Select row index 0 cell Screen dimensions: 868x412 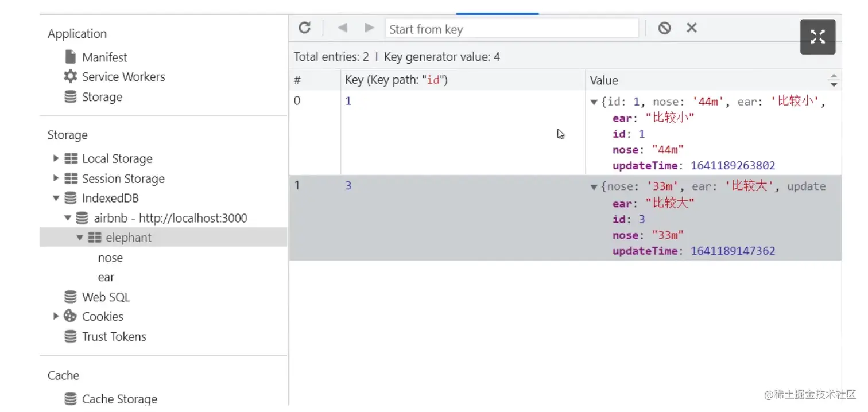coord(315,133)
